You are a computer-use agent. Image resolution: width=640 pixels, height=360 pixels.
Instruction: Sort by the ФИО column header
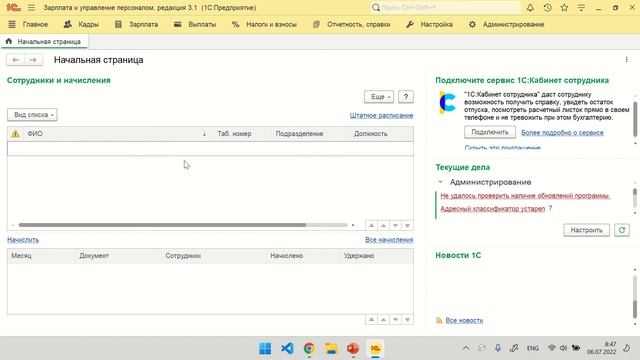35,134
